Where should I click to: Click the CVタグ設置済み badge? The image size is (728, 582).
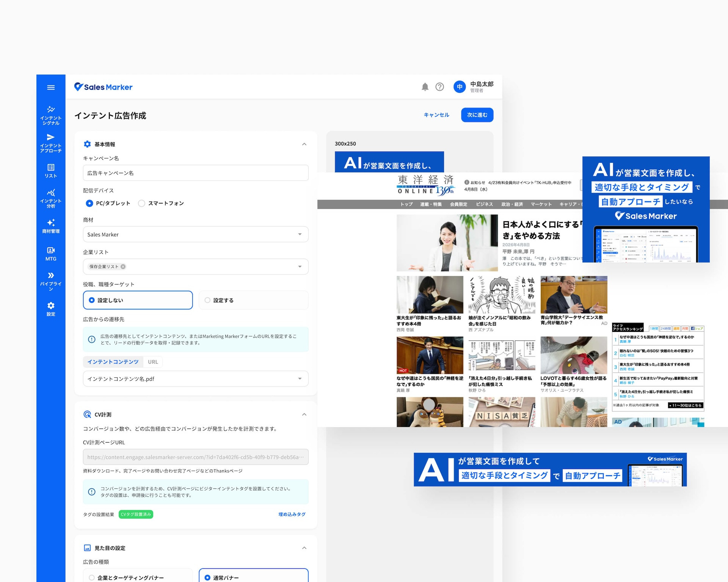[136, 514]
